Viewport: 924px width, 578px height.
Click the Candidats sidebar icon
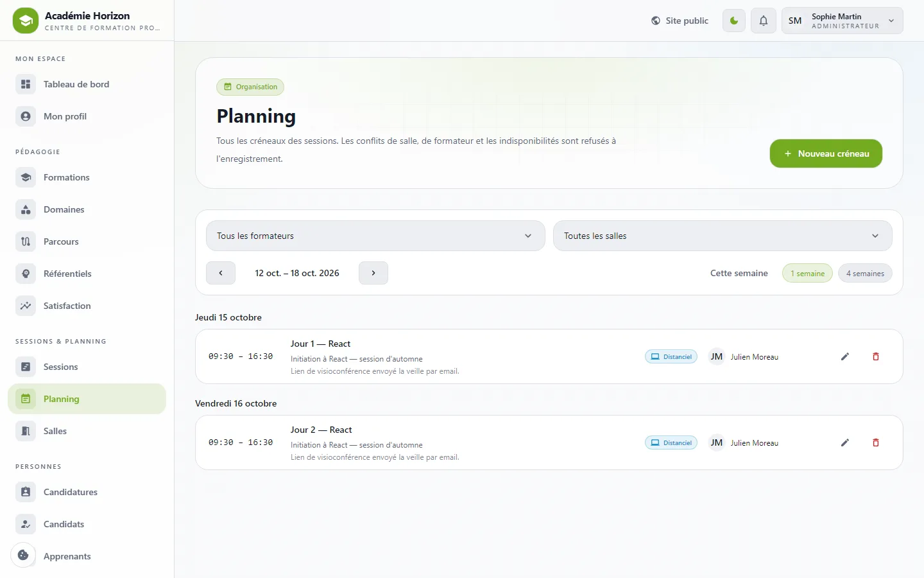pyautogui.click(x=26, y=524)
